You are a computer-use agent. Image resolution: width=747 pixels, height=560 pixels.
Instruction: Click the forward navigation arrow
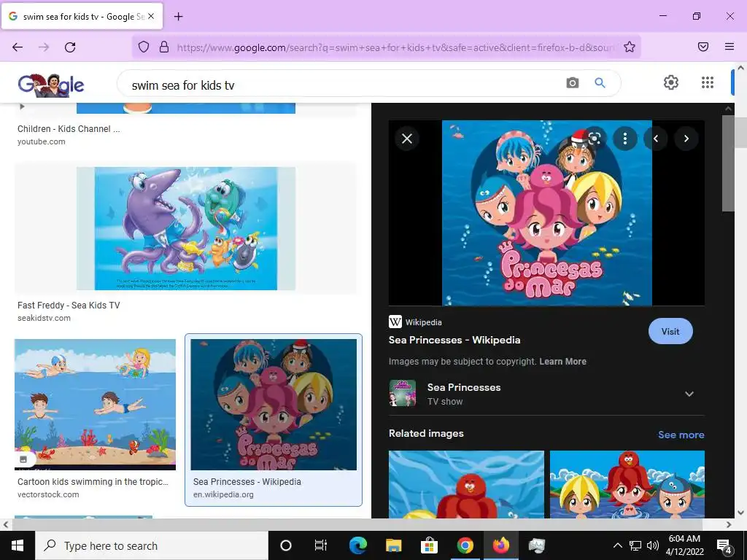tap(44, 47)
